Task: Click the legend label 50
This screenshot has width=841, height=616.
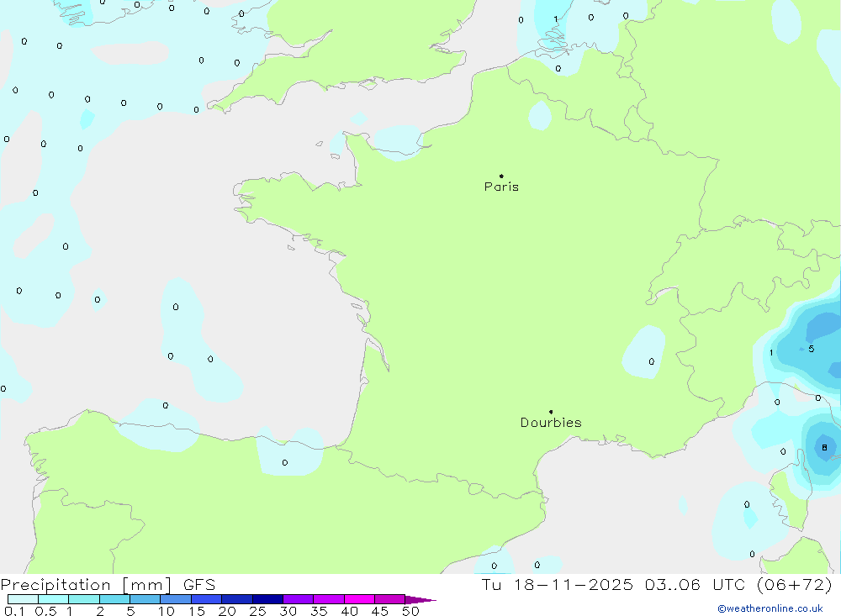Action: click(410, 611)
